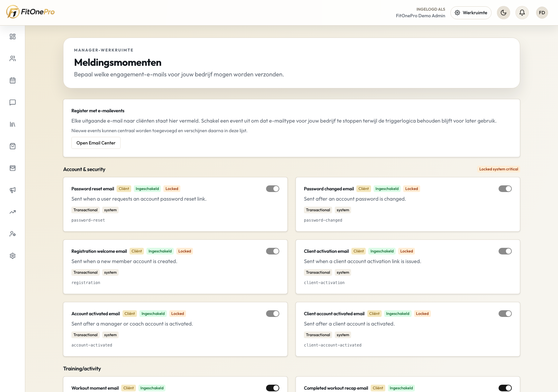Click system tag on Account activated email

pyautogui.click(x=110, y=335)
